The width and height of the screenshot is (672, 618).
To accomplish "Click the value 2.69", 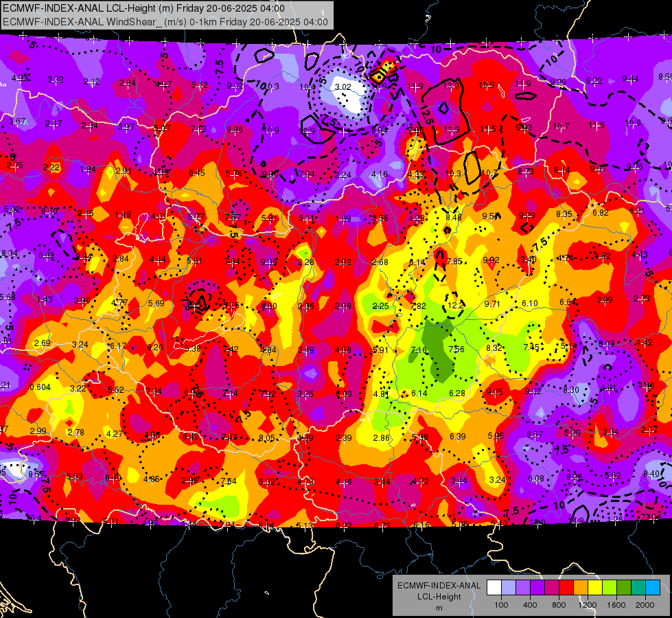I will (42, 343).
